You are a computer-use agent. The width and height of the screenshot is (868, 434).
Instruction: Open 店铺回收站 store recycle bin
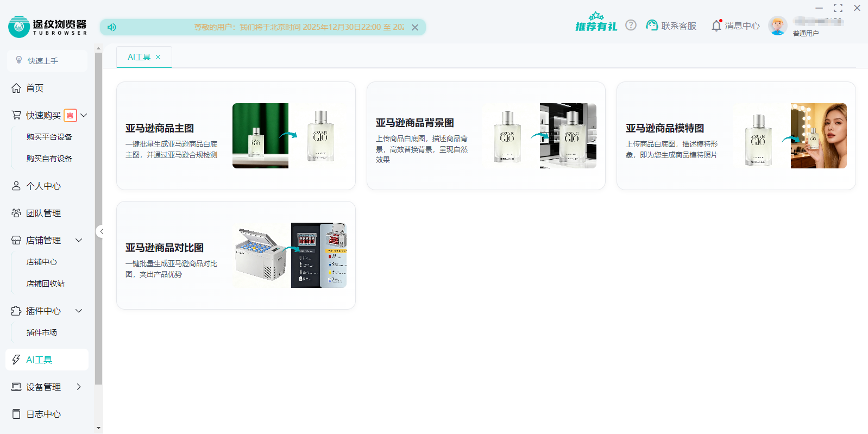click(x=46, y=284)
